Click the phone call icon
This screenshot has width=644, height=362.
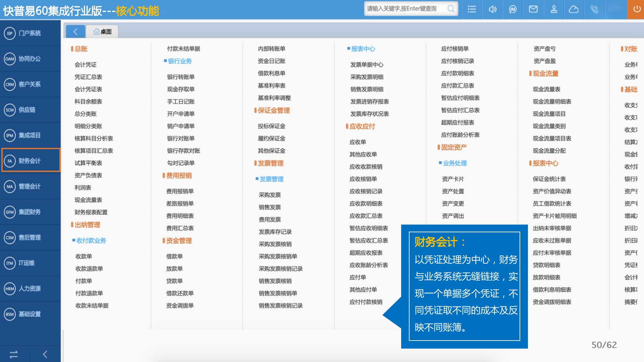tap(594, 9)
